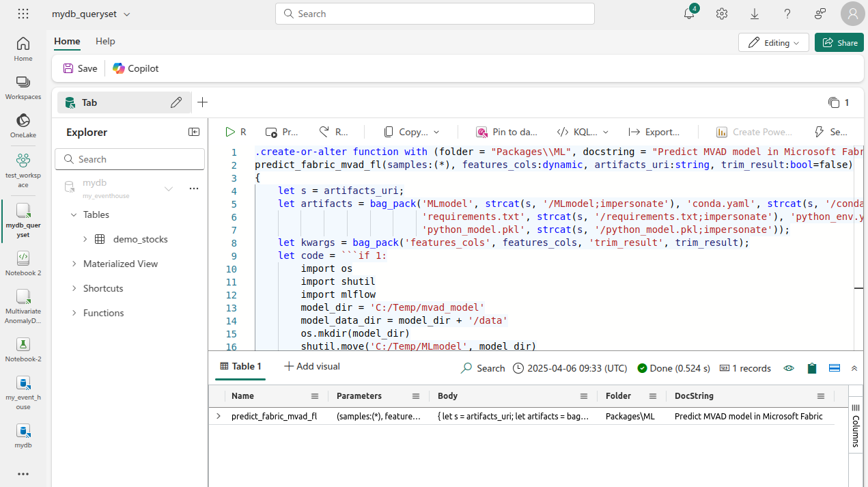This screenshot has height=487, width=868.
Task: Click the Share button
Action: pos(839,42)
